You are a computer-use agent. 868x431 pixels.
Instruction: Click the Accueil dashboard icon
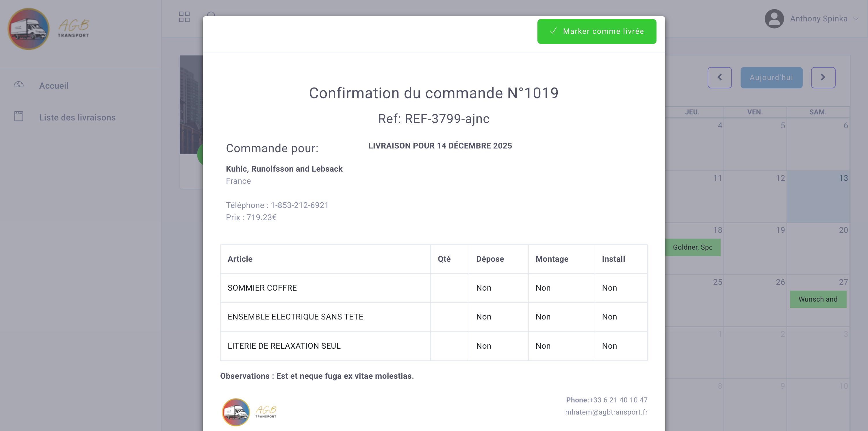(x=19, y=85)
